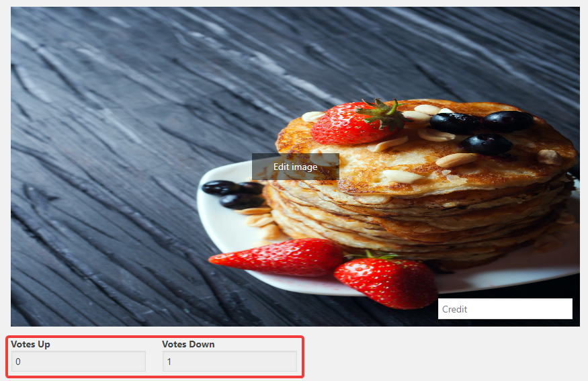Select the Votes Down field showing 1

pyautogui.click(x=230, y=362)
